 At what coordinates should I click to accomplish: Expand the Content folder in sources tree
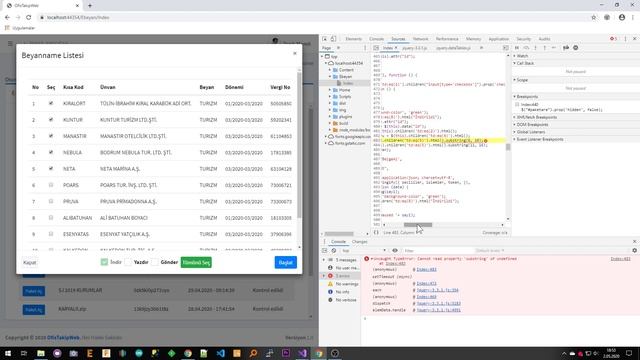coord(330,70)
